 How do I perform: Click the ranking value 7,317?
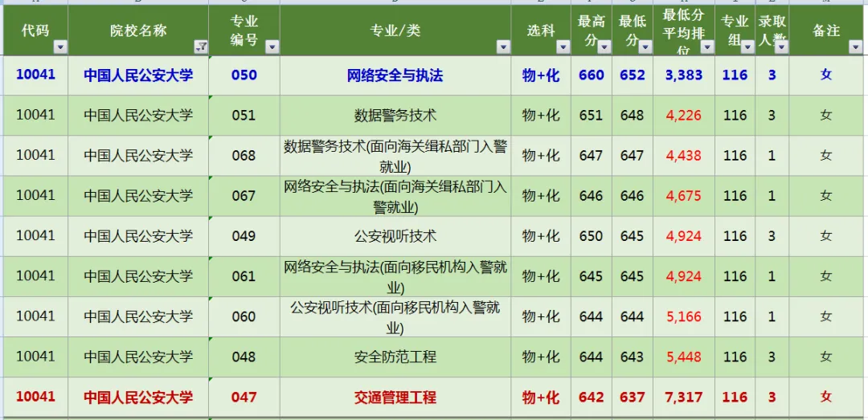(x=684, y=397)
